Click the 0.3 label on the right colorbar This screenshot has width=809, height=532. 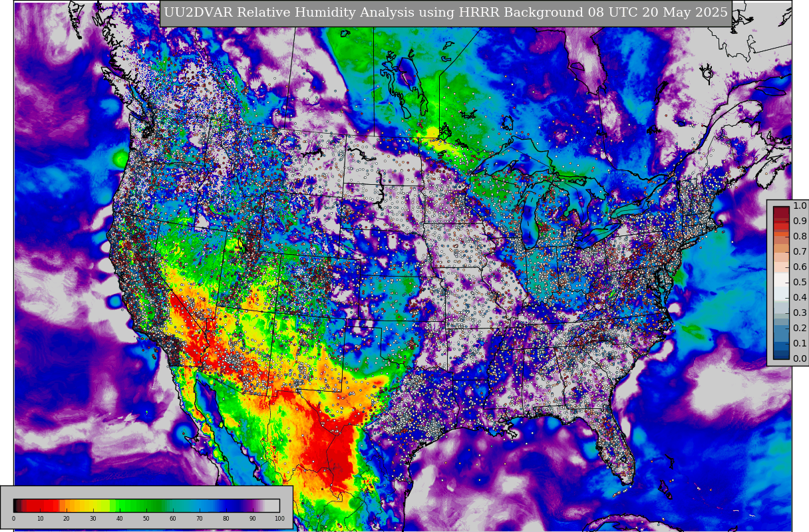800,313
